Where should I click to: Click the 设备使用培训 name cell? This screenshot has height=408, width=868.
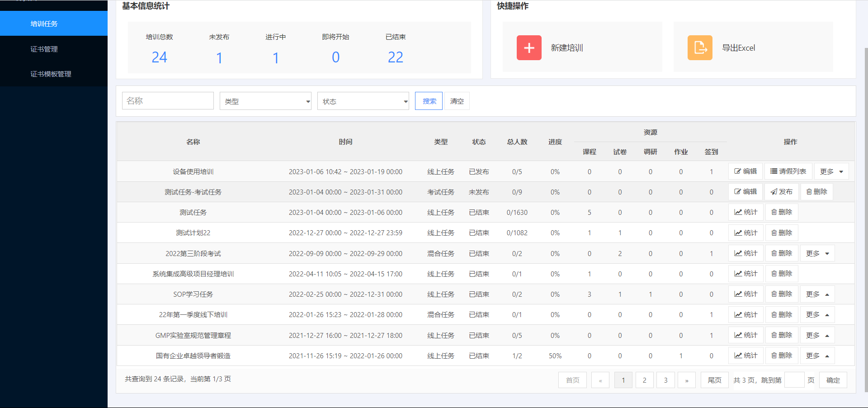[193, 171]
